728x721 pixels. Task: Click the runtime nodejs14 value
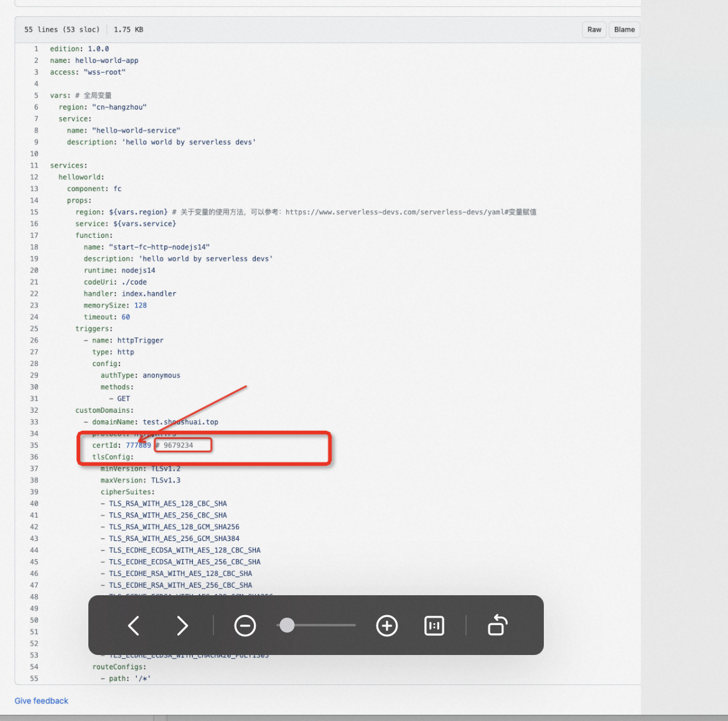[x=138, y=270]
